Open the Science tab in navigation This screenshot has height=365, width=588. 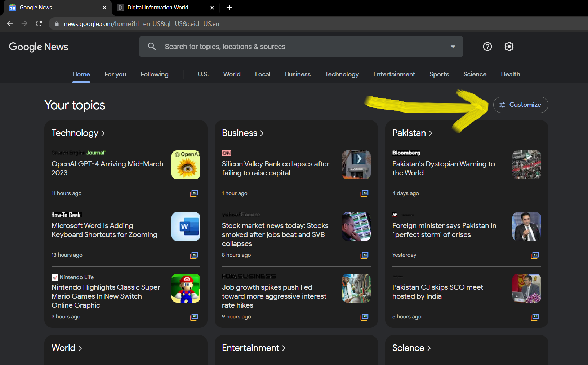pyautogui.click(x=475, y=74)
